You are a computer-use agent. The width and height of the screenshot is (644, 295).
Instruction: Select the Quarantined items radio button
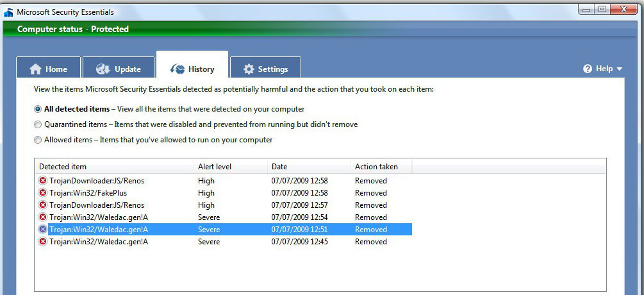click(x=38, y=124)
